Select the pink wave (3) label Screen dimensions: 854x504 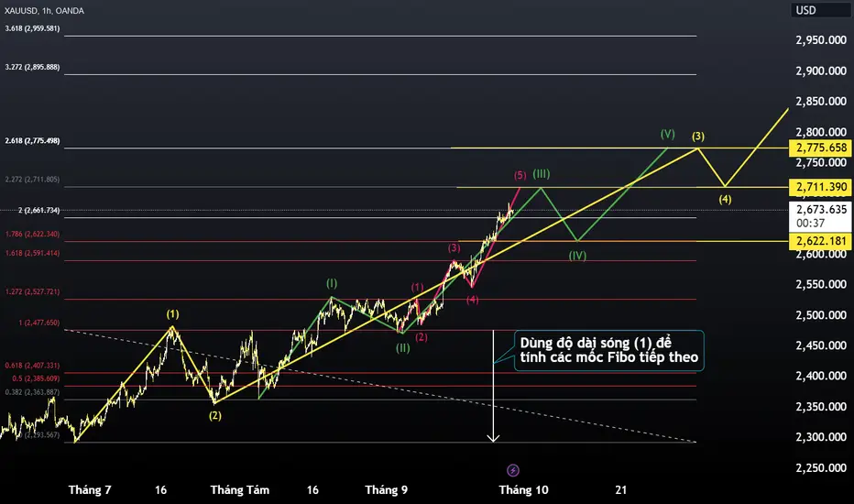tap(454, 248)
